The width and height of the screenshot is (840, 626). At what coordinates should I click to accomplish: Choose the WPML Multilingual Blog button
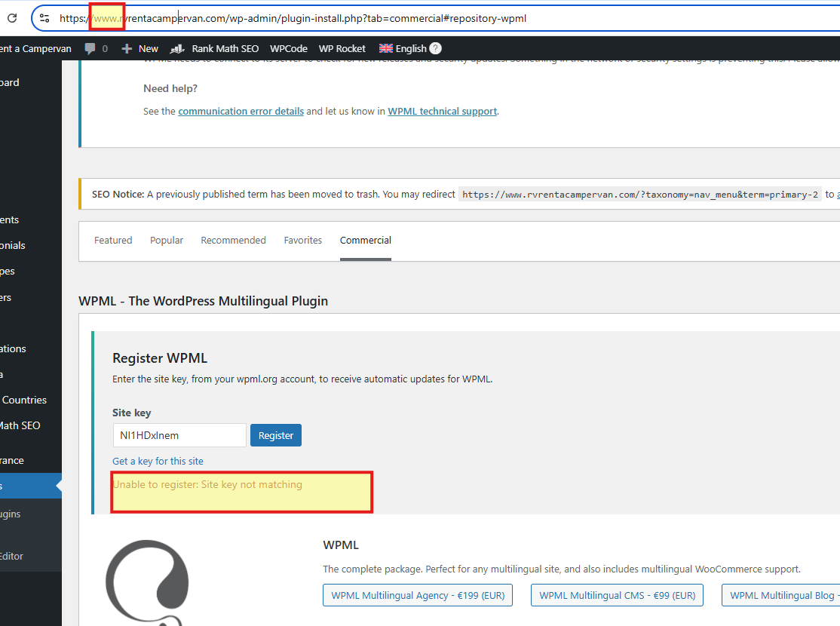pos(781,595)
